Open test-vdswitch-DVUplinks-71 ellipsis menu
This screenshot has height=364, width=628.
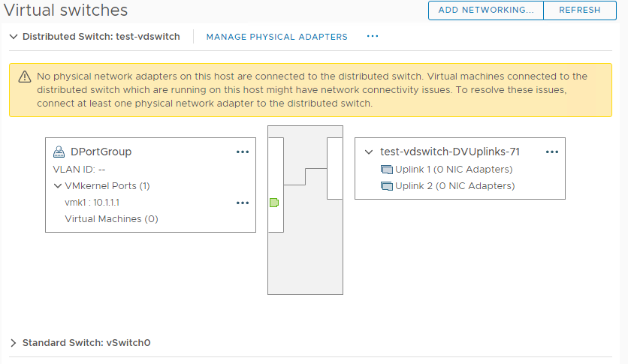click(552, 152)
